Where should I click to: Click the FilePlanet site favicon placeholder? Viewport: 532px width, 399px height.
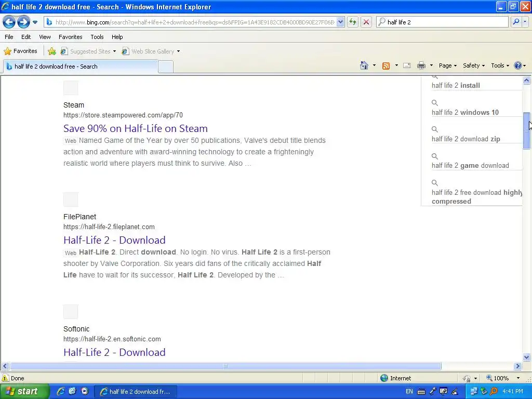point(71,199)
